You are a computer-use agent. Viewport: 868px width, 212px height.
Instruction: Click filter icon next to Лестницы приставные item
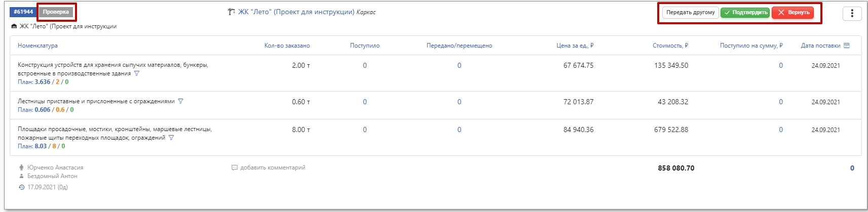click(181, 101)
